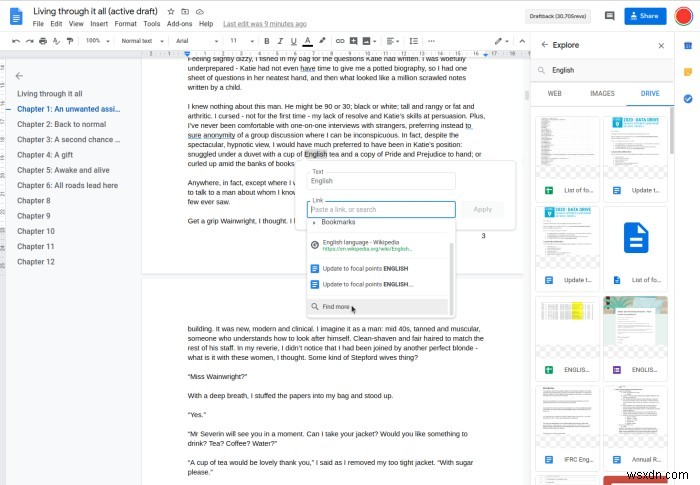Open the Calendar side panel icon

click(x=688, y=46)
